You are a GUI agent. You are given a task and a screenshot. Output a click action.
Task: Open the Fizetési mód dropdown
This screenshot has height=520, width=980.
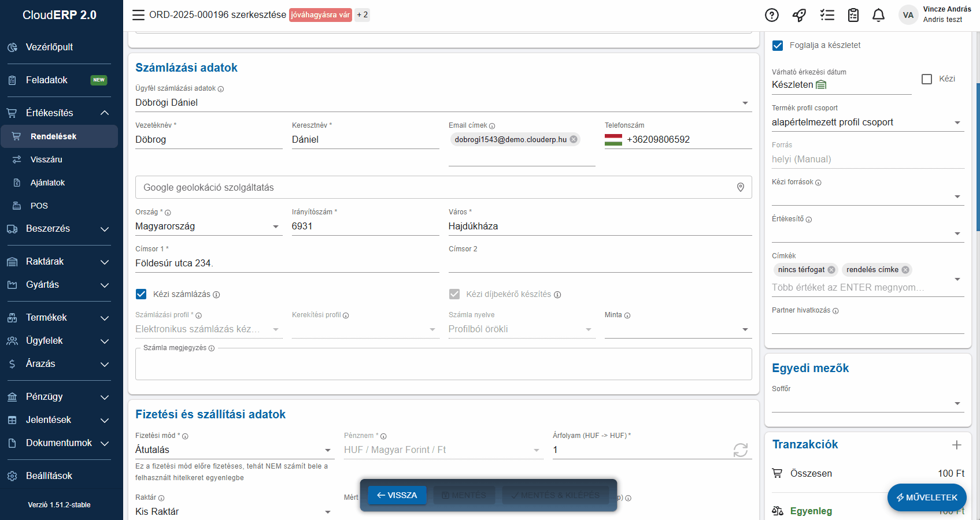(x=327, y=450)
